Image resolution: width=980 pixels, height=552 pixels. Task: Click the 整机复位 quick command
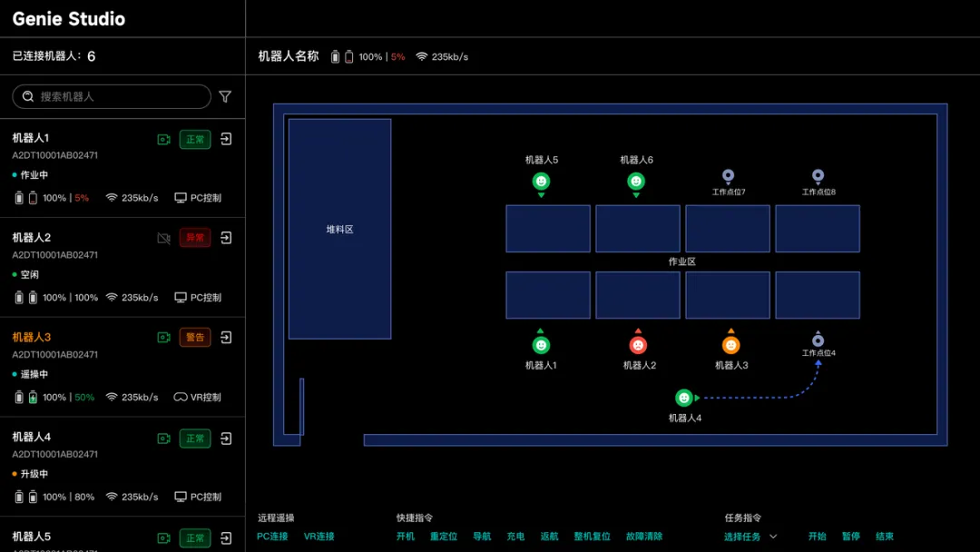click(592, 537)
